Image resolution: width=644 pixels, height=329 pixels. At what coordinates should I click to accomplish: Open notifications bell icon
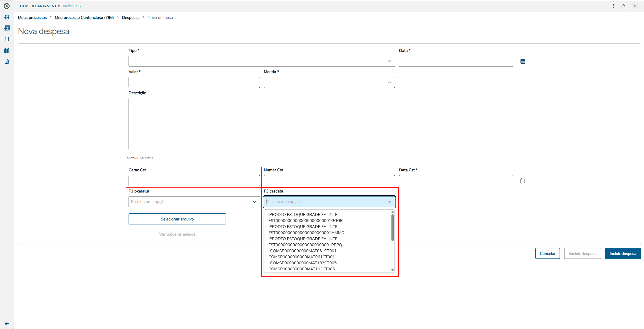(x=623, y=6)
